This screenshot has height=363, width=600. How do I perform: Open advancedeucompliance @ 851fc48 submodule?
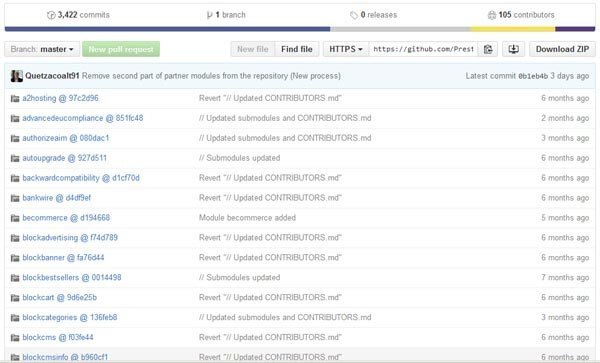pyautogui.click(x=83, y=118)
